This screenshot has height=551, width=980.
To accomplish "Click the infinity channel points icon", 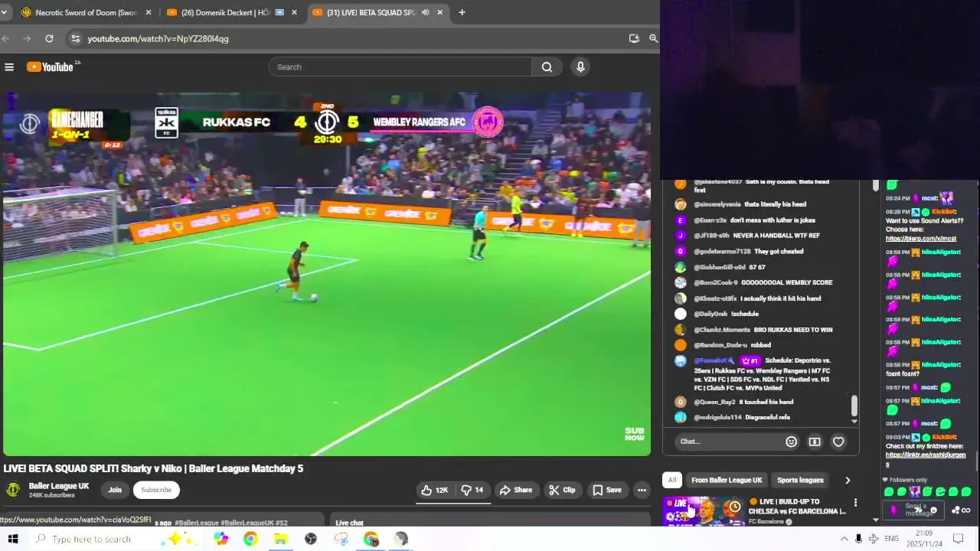I will (x=965, y=510).
